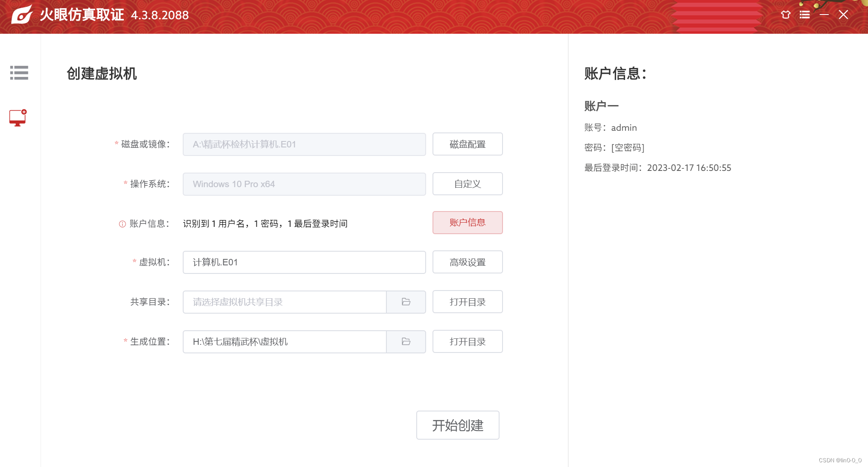Browse folder for 生成位置 field
The image size is (868, 467).
click(406, 342)
